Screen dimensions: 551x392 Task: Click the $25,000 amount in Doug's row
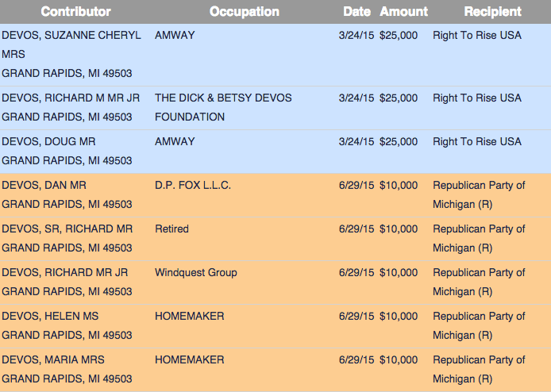399,142
